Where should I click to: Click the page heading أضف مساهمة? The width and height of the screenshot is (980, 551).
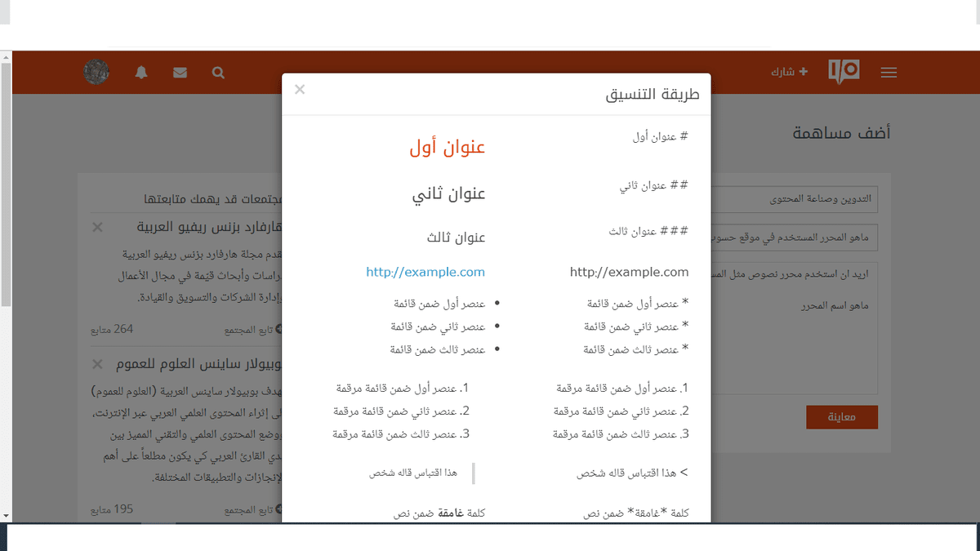coord(842,132)
